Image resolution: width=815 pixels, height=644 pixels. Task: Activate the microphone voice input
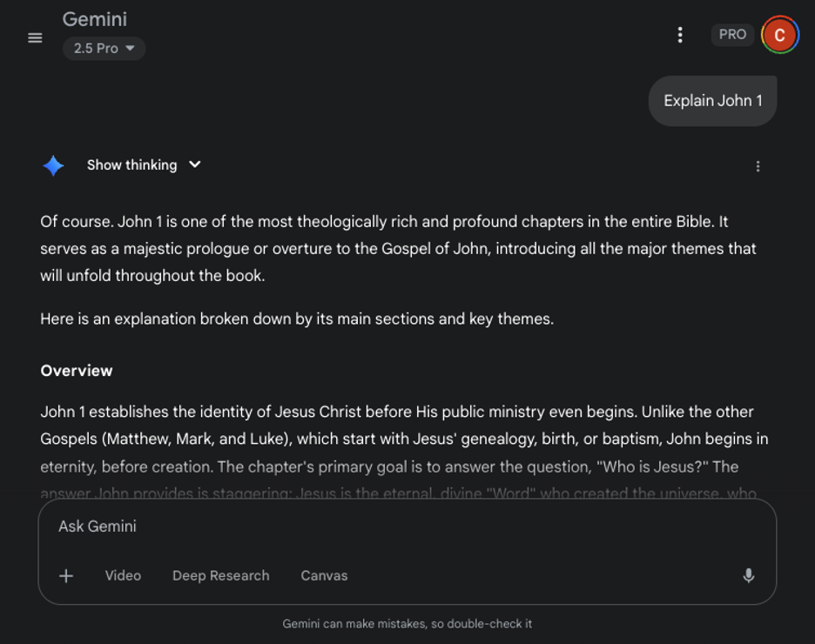coord(748,575)
